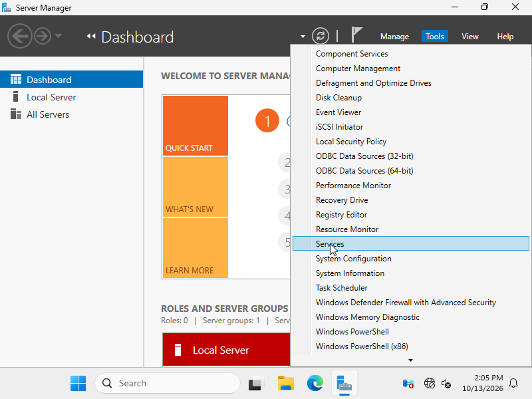Screen dimensions: 532x399
Task: Click the step 1 orange circle
Action: tap(267, 120)
